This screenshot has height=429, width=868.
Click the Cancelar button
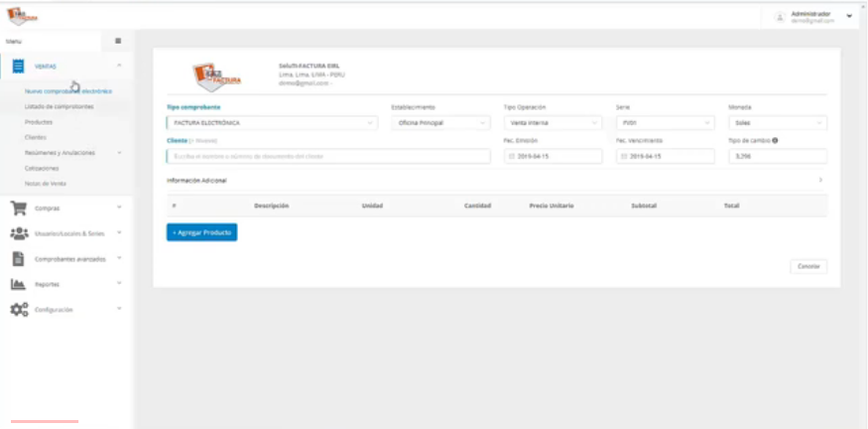pyautogui.click(x=807, y=267)
